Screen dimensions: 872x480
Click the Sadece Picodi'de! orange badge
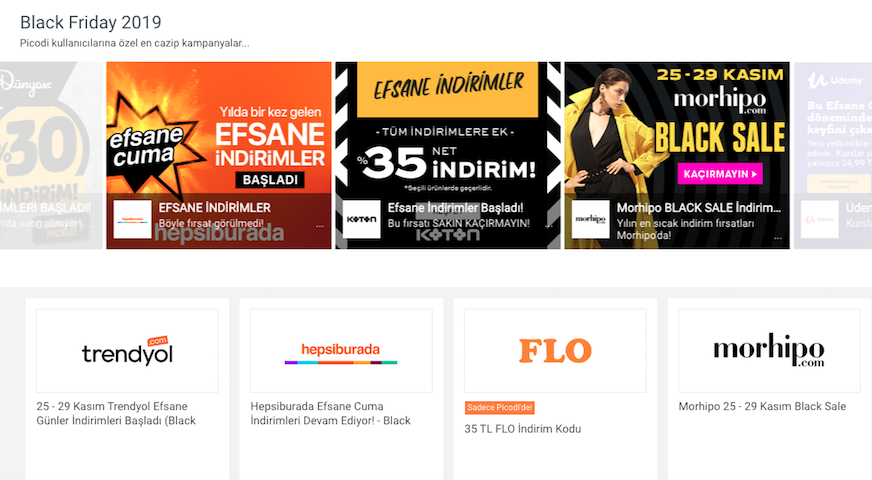tap(499, 408)
